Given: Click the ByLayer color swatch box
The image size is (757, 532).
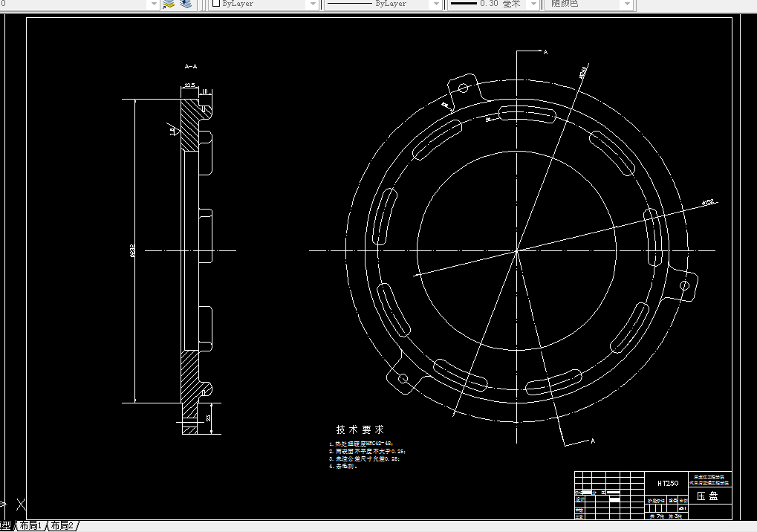Looking at the screenshot, I should point(216,3).
